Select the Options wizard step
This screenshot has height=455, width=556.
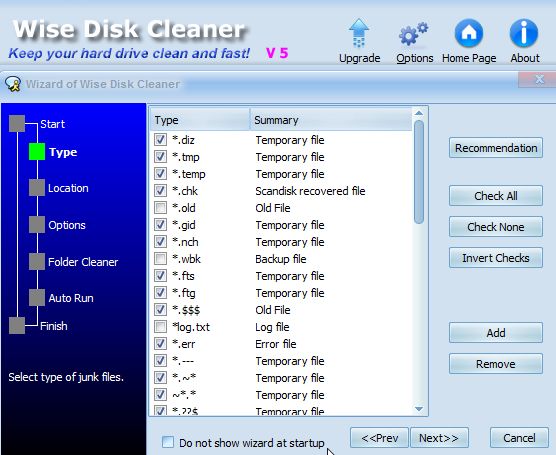click(x=67, y=225)
